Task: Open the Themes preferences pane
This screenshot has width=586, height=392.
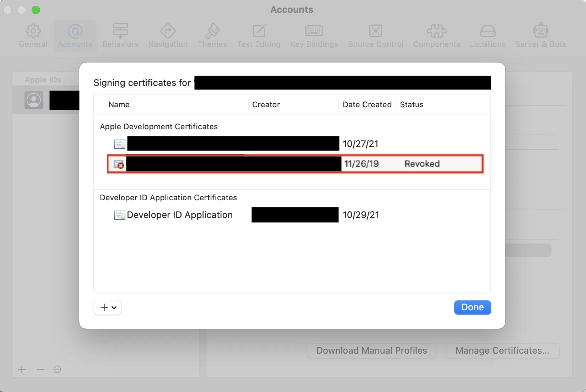Action: pyautogui.click(x=212, y=36)
